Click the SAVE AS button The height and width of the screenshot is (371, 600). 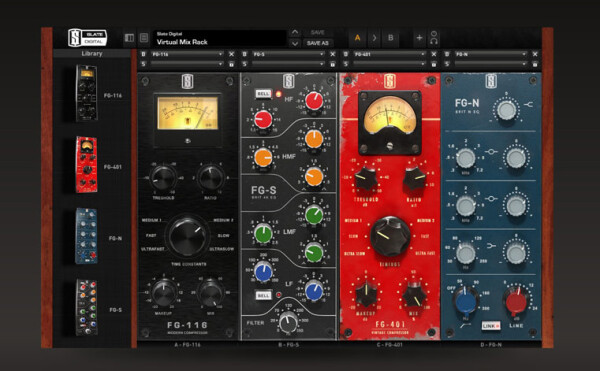pos(318,43)
